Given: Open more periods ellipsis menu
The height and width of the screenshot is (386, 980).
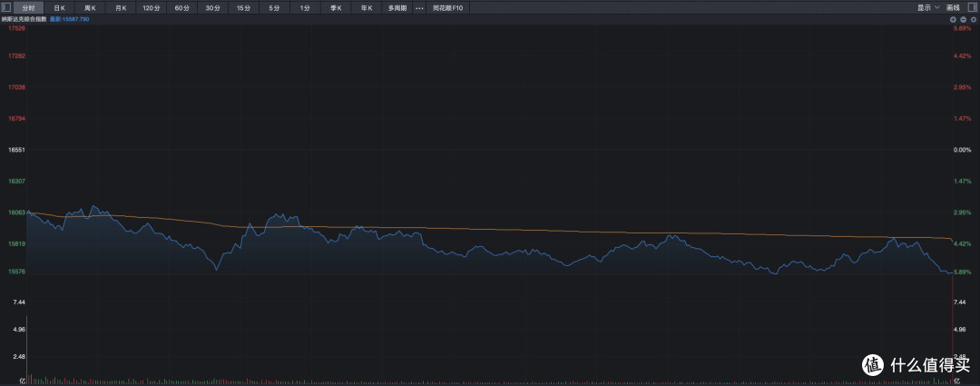Looking at the screenshot, I should tap(419, 8).
